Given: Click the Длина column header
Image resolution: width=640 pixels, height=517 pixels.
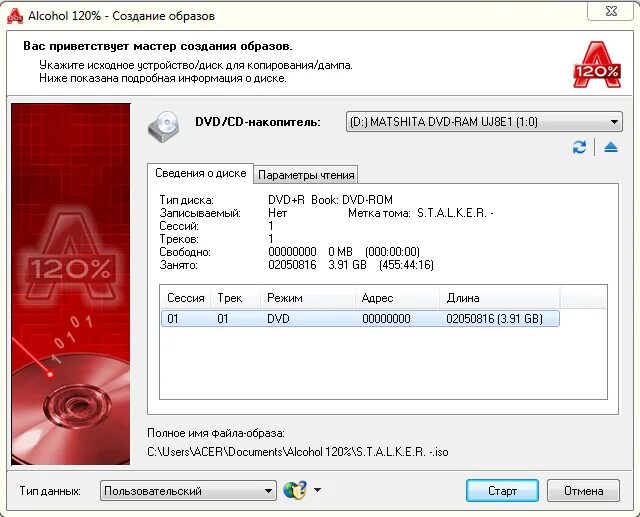Looking at the screenshot, I should click(499, 298).
